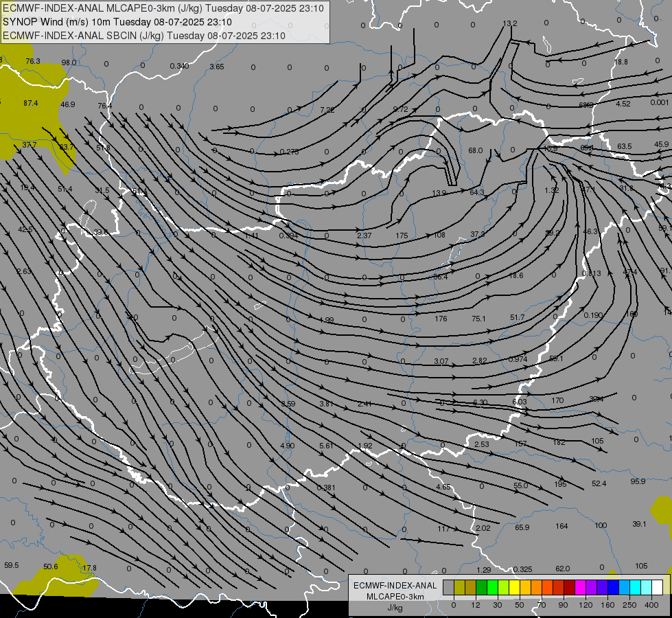Viewport: 672px width, 618px height.
Task: Click the map value '68.0'
Action: pyautogui.click(x=475, y=150)
